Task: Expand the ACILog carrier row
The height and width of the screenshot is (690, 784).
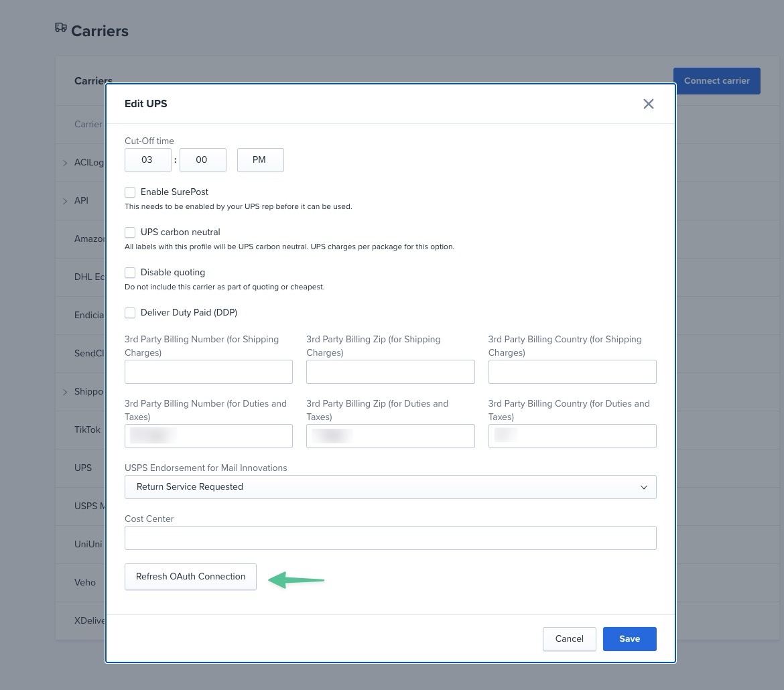Action: pos(65,163)
